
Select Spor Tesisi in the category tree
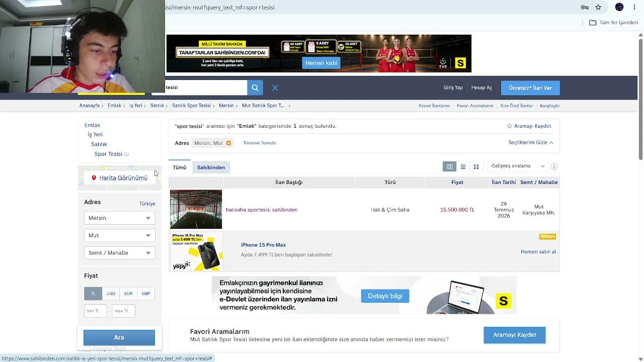(x=108, y=154)
